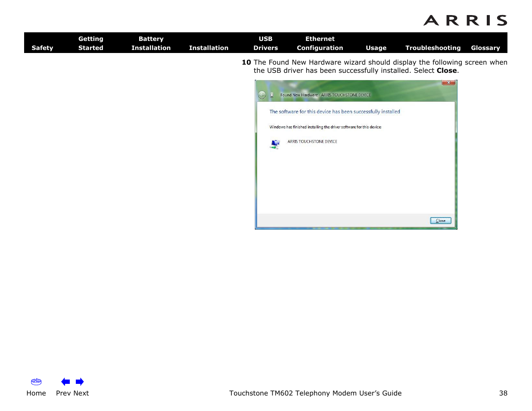Click the ARRIS TOUCHSTONE DEVICE network icon
The image size is (532, 411).
pos(275,144)
